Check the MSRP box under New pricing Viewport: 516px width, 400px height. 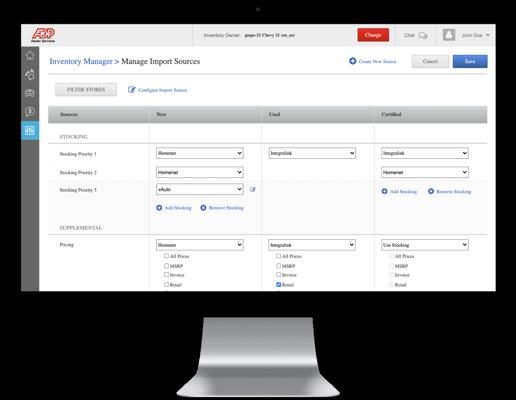[166, 266]
